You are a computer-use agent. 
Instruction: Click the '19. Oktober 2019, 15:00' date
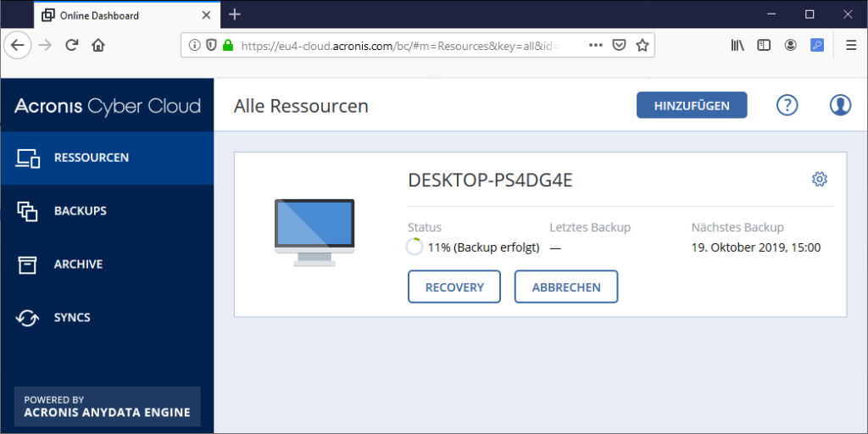pos(756,248)
